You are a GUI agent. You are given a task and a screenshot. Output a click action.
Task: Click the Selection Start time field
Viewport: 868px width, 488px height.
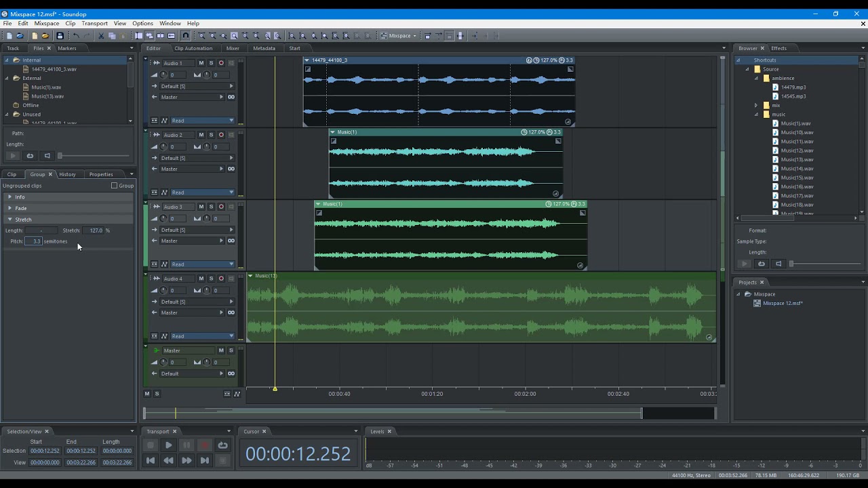pos(45,451)
